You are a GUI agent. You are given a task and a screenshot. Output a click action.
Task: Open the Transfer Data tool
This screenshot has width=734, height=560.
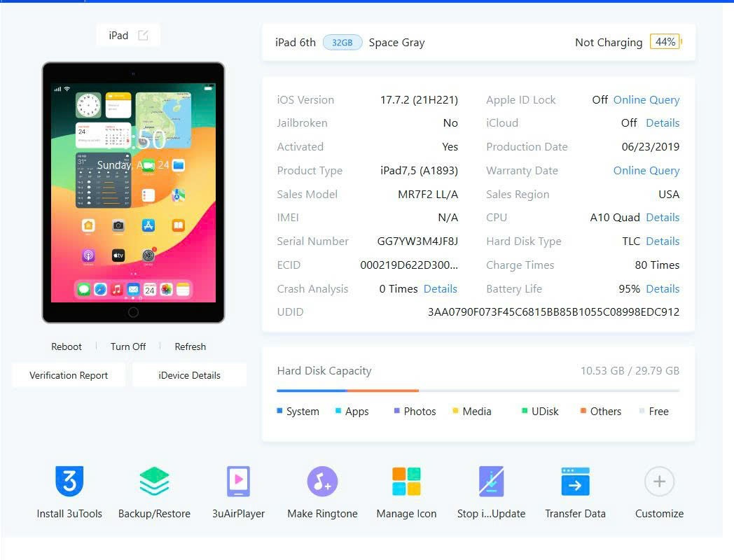click(x=575, y=481)
